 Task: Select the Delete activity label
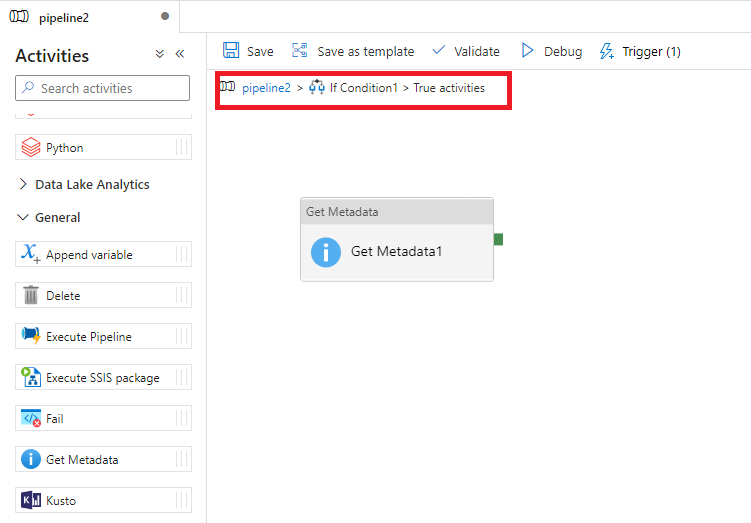tap(63, 296)
